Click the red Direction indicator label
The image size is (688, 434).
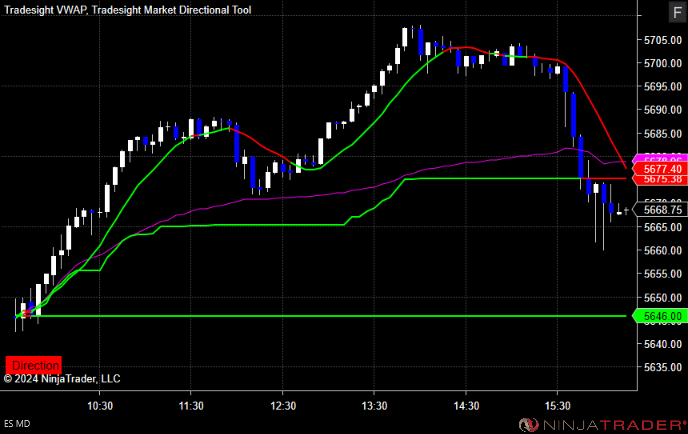pyautogui.click(x=33, y=365)
